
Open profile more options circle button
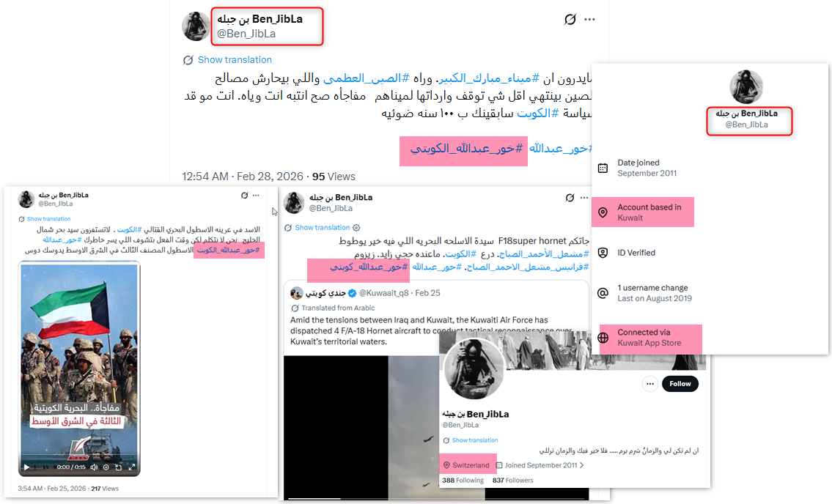650,384
